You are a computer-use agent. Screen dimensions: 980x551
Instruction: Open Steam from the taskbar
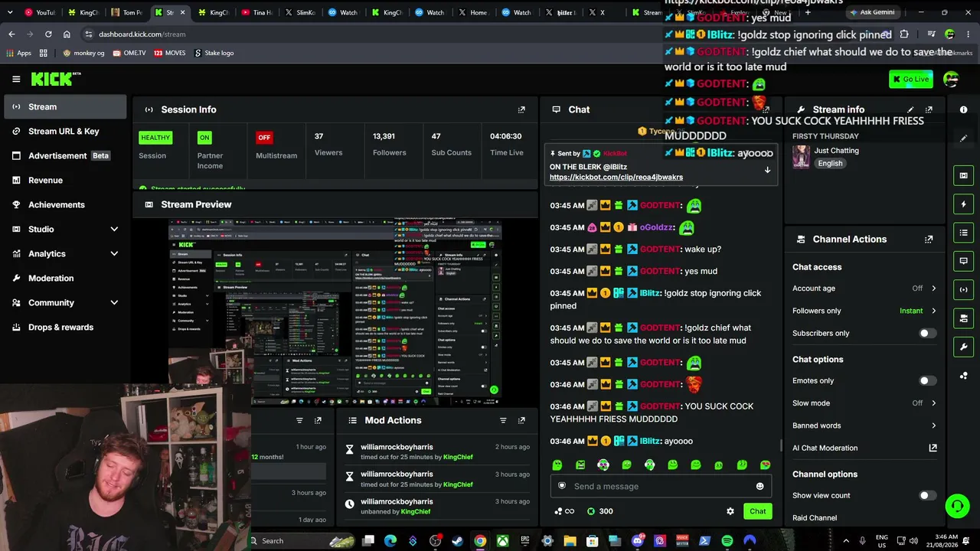click(457, 541)
